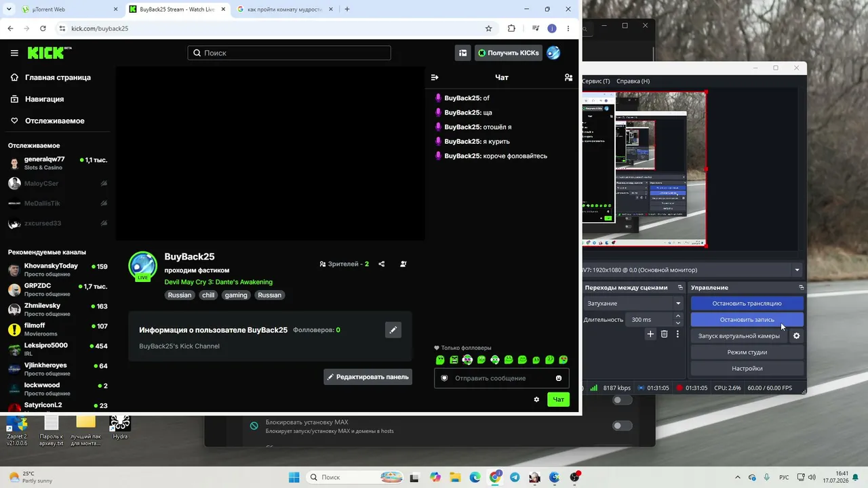The height and width of the screenshot is (488, 868).
Task: Decrease transition duration with down arrow
Action: tap(677, 323)
